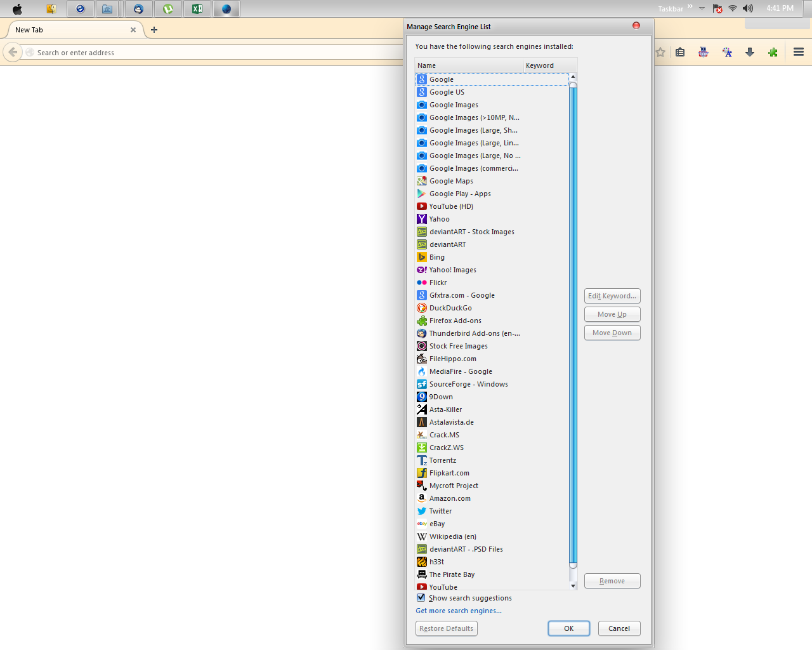Select Flipkart.com in the list
Image resolution: width=812 pixels, height=650 pixels.
tap(492, 473)
